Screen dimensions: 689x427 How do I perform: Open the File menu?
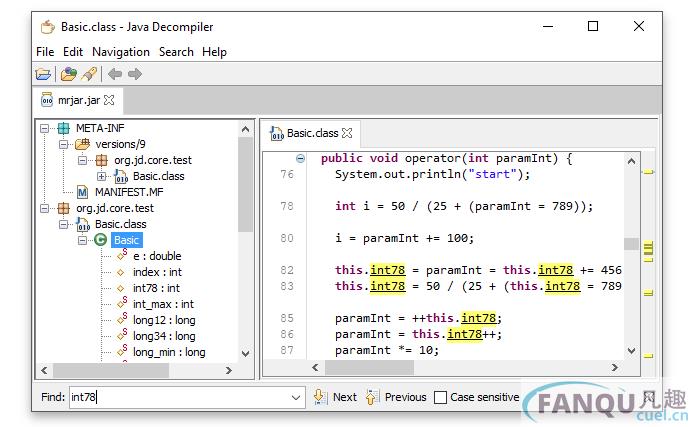[x=45, y=52]
